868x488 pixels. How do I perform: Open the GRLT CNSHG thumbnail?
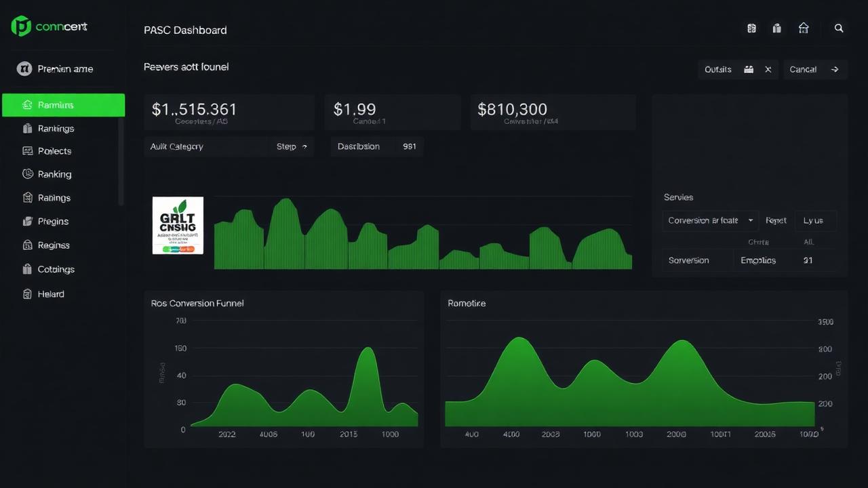178,226
